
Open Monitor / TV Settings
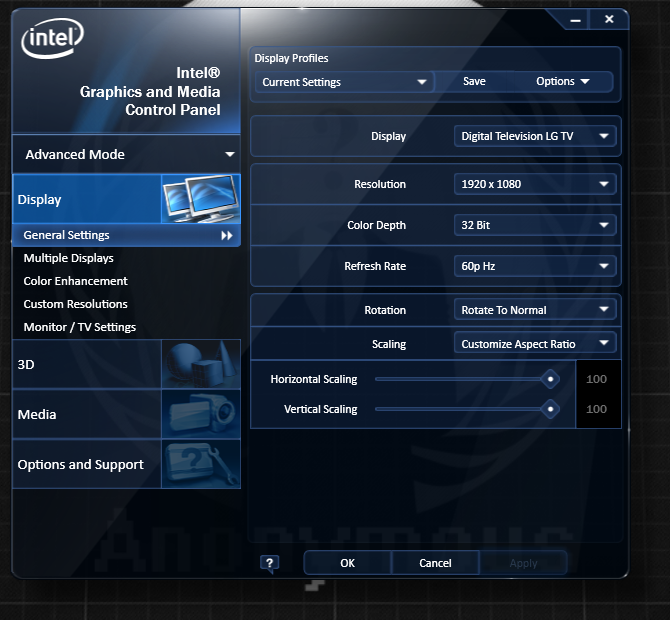tap(80, 327)
